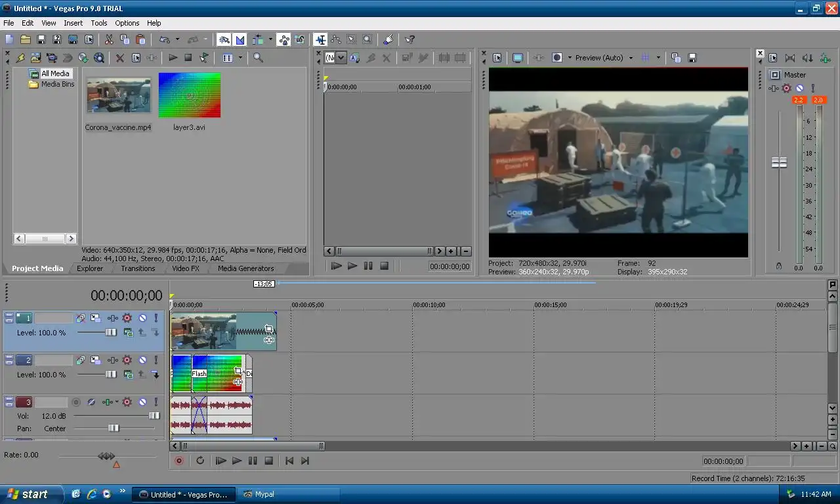This screenshot has width=840, height=504.
Task: Save the project with the floppy icon
Action: pos(41,40)
